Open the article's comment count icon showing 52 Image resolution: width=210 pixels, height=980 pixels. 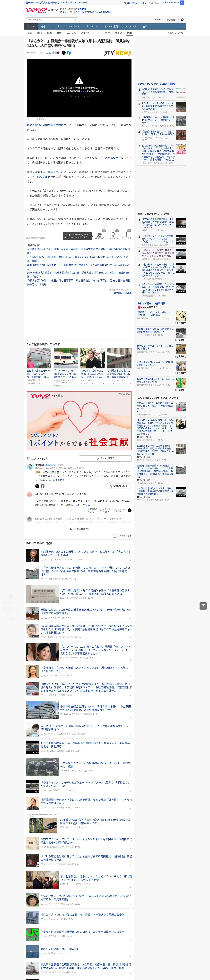click(x=49, y=53)
